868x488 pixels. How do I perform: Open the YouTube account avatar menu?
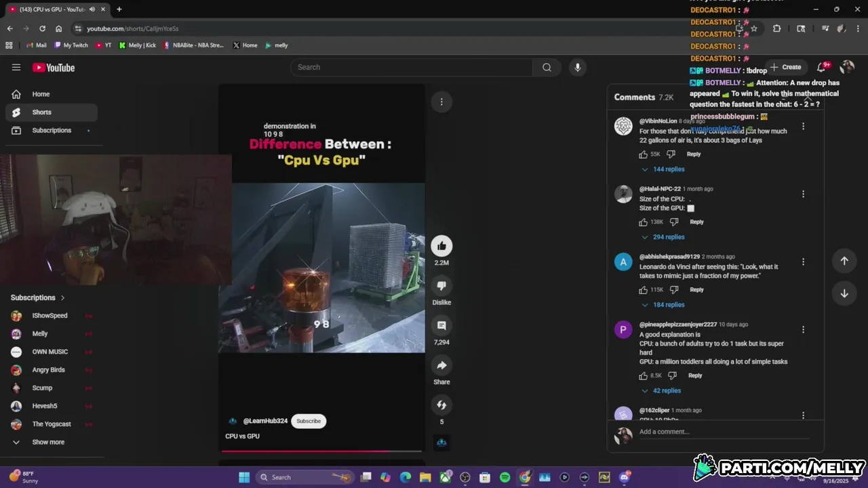click(847, 67)
